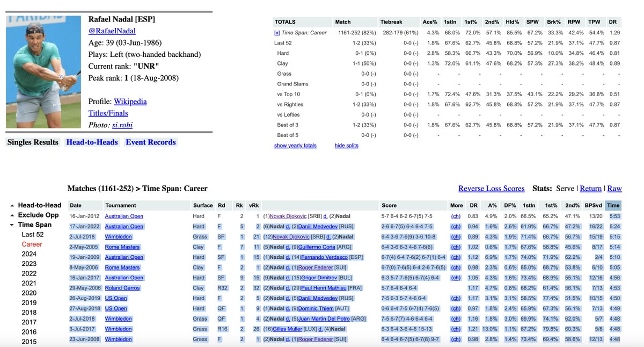Open (ch) chart link for Thiem match
The width and height of the screenshot is (644, 347).
456,308
